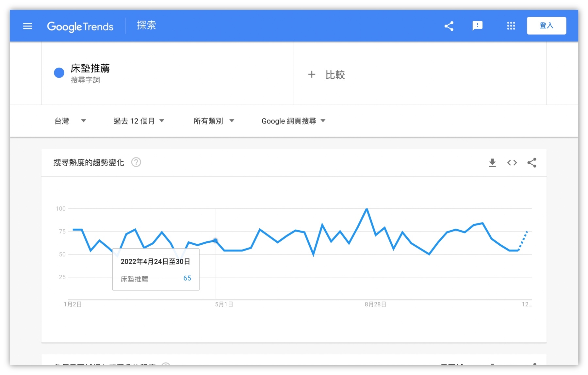Share the interest over time chart
The width and height of the screenshot is (588, 375).
[532, 163]
